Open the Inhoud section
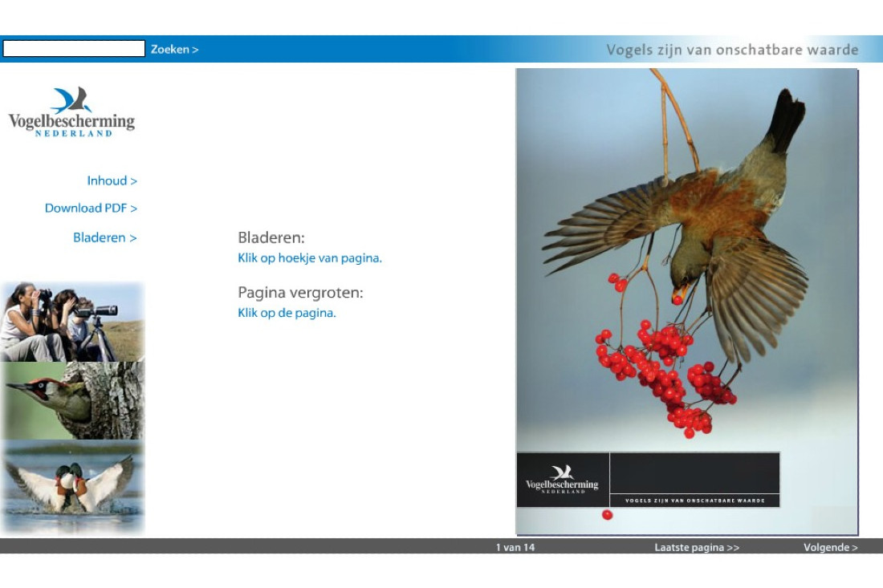 [x=112, y=180]
